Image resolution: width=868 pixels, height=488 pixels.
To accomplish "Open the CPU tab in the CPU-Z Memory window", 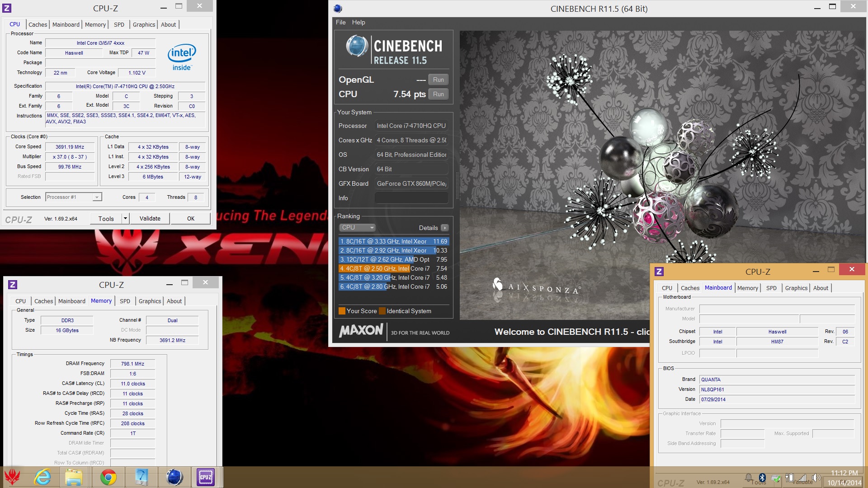I will (21, 301).
